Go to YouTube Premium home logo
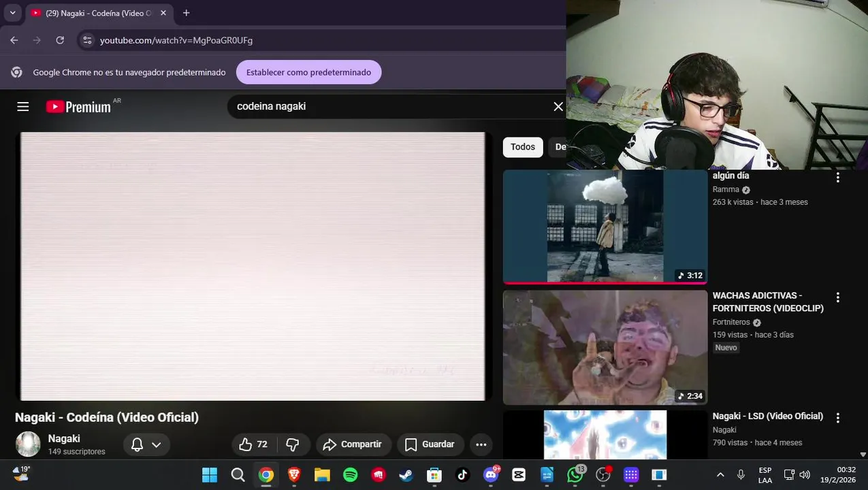The height and width of the screenshot is (490, 868). pos(78,107)
